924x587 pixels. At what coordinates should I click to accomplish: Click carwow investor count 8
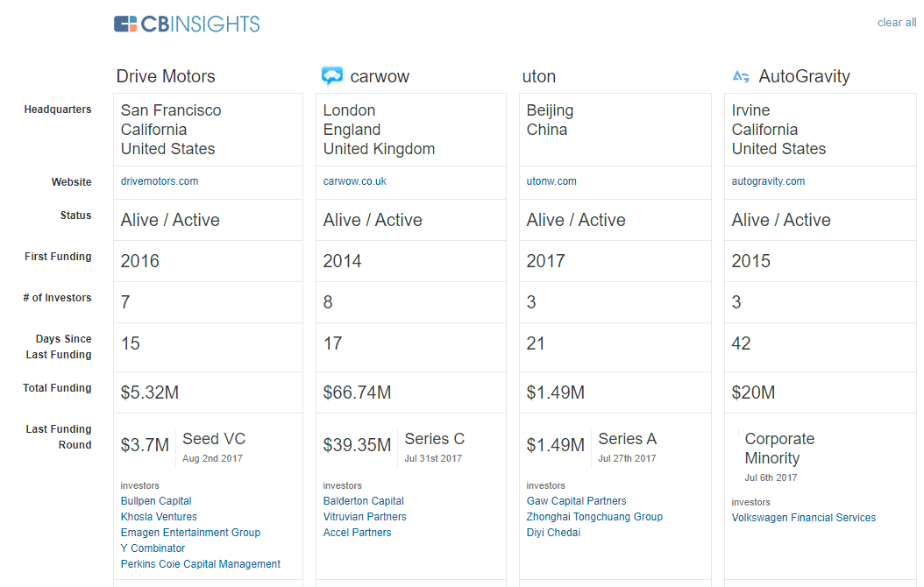(328, 302)
